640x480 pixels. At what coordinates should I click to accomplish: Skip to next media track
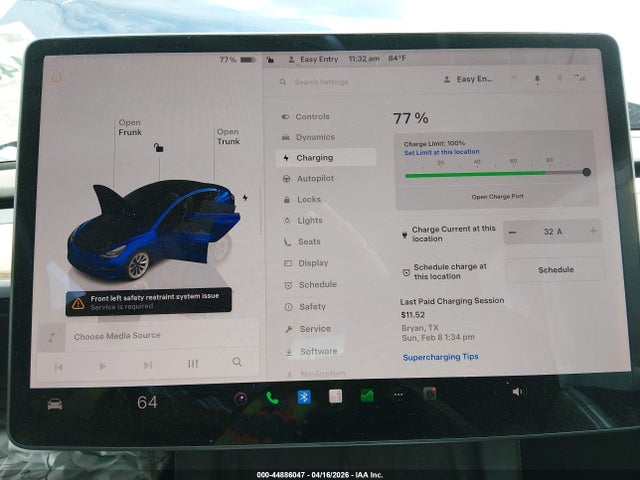click(x=148, y=364)
